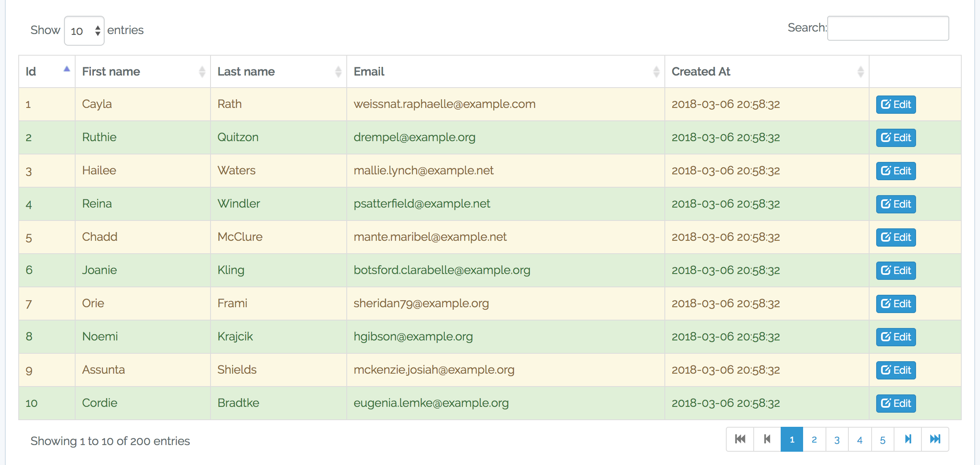Jump to the first page using skip-back icon
Screen dimensions: 980x465
coord(740,439)
